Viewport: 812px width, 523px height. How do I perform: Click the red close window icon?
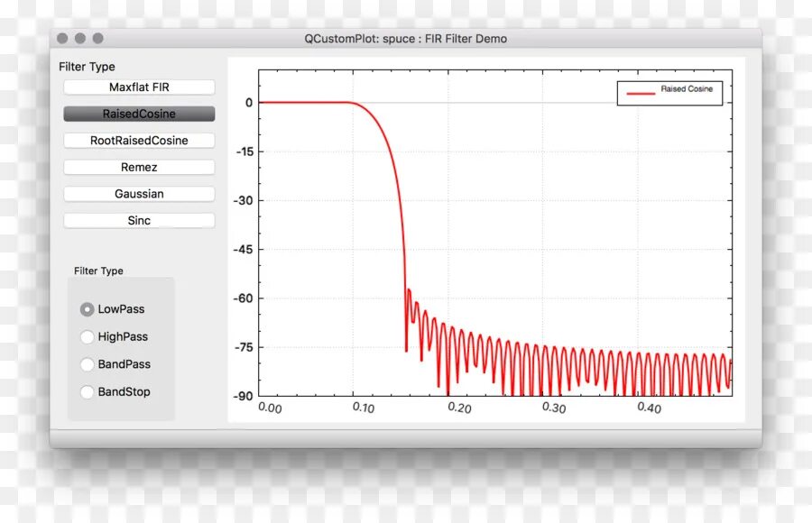(61, 39)
